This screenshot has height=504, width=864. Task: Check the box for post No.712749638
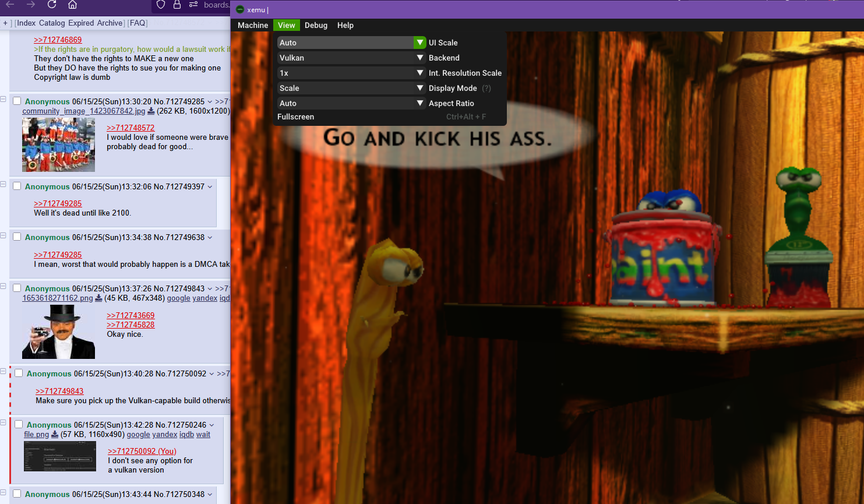(17, 237)
